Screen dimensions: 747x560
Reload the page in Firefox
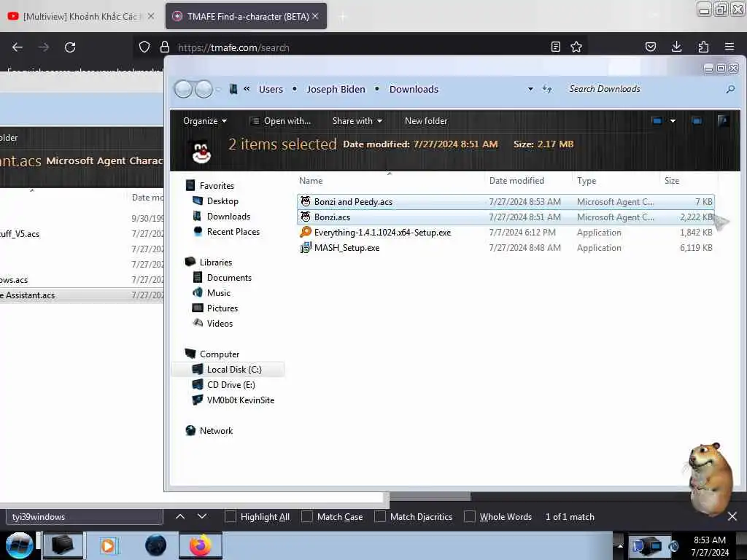[70, 47]
